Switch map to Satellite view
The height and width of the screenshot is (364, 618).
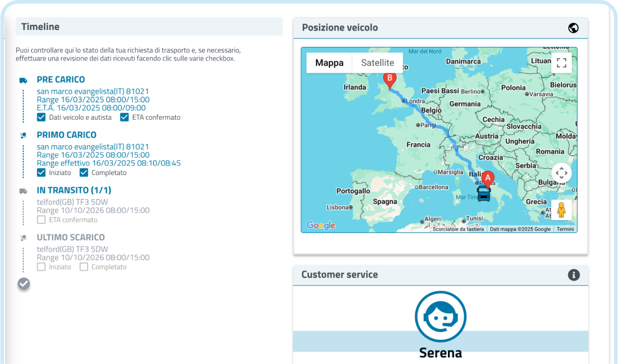pyautogui.click(x=377, y=63)
